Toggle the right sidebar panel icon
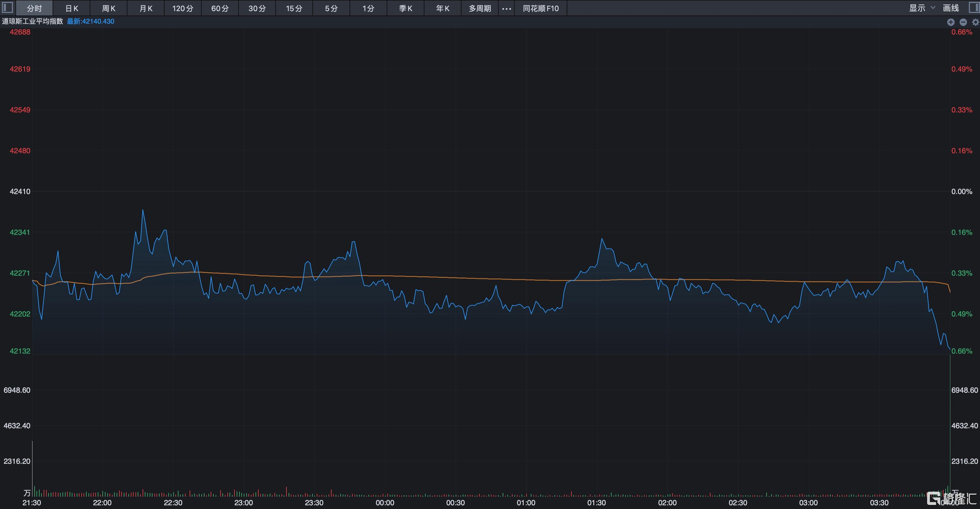 [974, 8]
